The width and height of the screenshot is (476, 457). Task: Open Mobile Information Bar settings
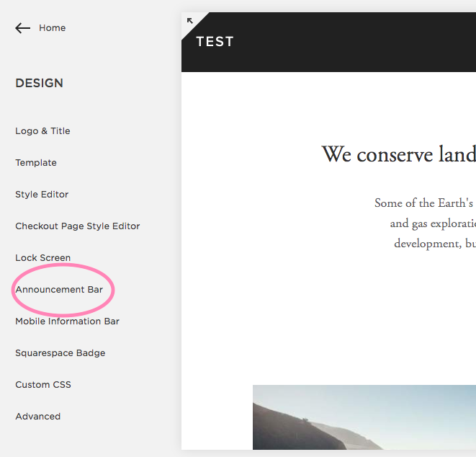click(x=68, y=321)
